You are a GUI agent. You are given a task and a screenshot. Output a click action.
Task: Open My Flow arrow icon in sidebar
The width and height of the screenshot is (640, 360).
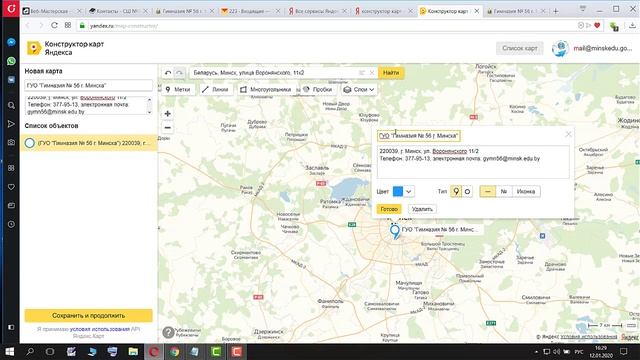11,124
